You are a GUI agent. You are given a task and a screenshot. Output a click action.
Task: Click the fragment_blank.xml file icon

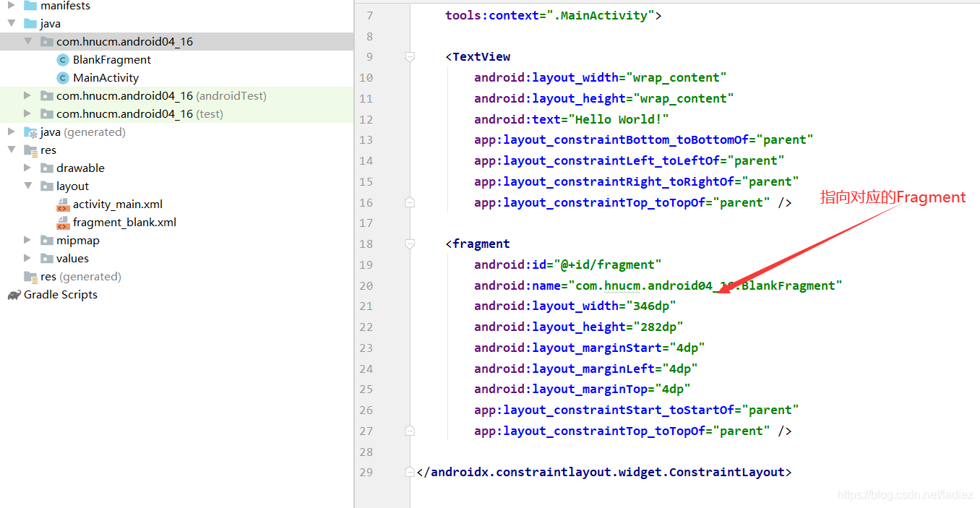(63, 223)
